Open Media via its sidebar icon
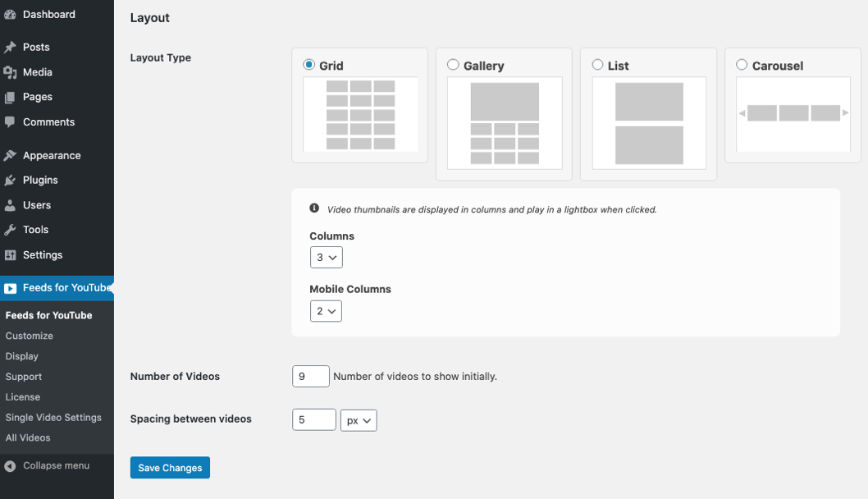The width and height of the screenshot is (868, 499). [10, 72]
